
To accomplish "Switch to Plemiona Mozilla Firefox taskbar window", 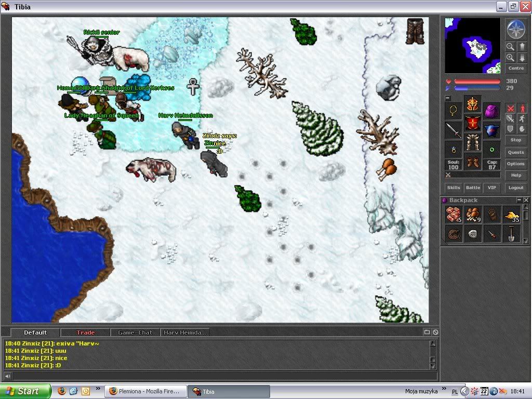I will 145,391.
